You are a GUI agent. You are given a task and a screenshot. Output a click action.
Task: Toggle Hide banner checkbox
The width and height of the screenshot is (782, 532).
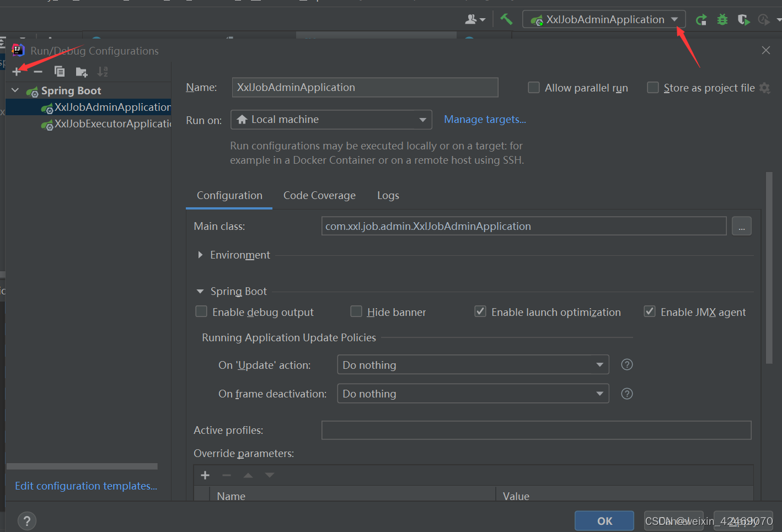(356, 312)
